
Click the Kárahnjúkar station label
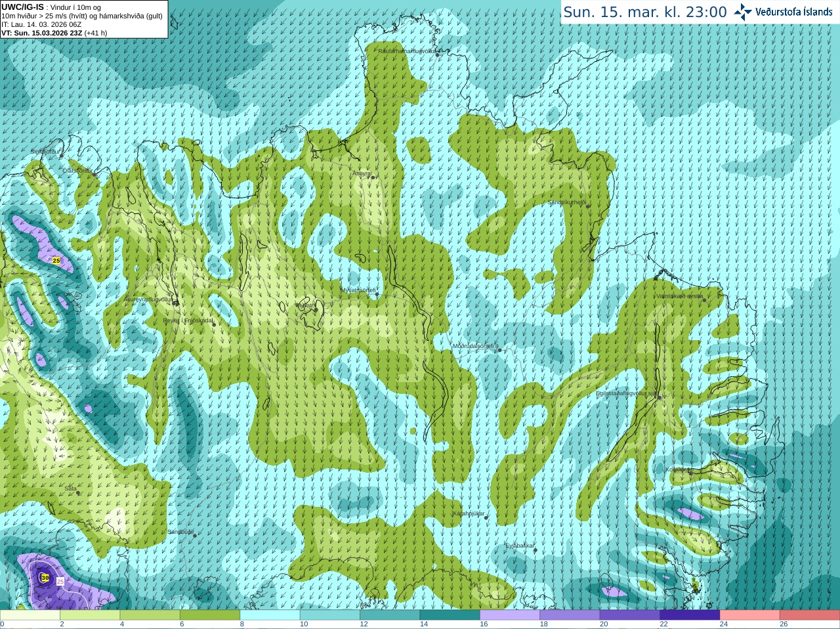pyautogui.click(x=469, y=513)
